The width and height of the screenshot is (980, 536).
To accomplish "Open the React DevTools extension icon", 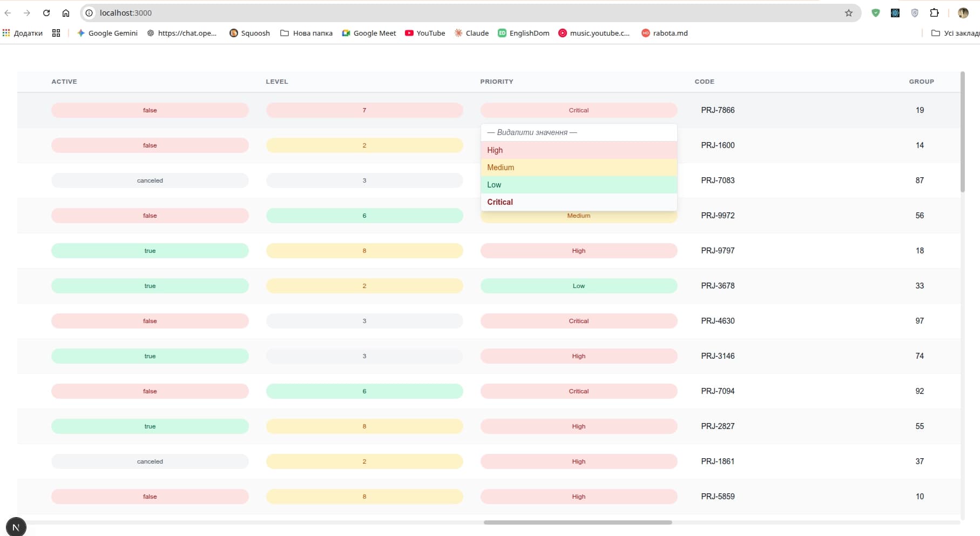I will [895, 13].
